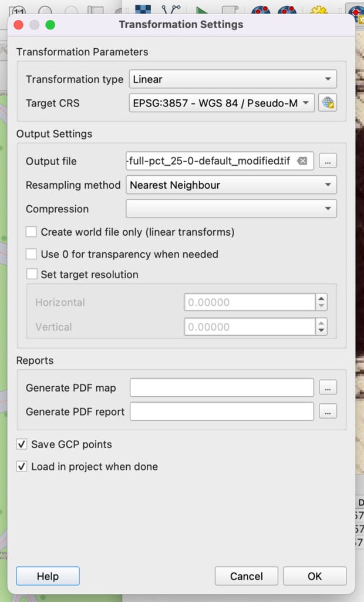Open the empty Compression dropdown
Image resolution: width=364 pixels, height=602 pixels.
pyautogui.click(x=231, y=209)
